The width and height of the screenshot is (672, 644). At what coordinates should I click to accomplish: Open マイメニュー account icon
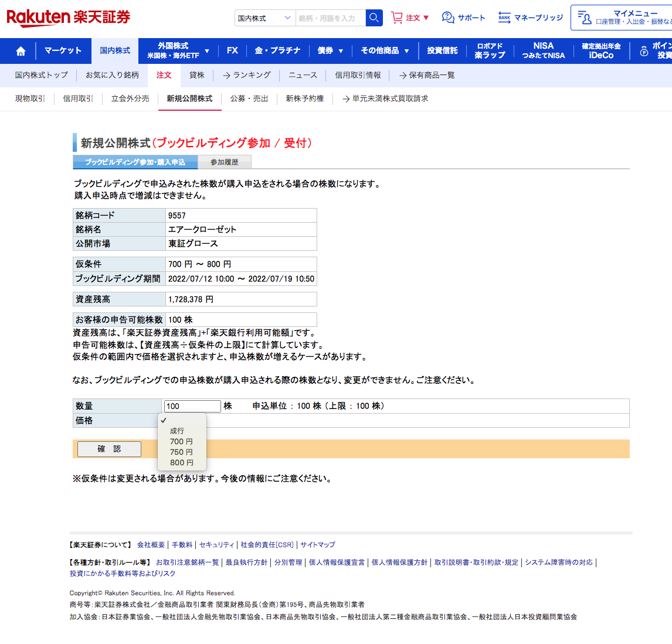[x=584, y=18]
